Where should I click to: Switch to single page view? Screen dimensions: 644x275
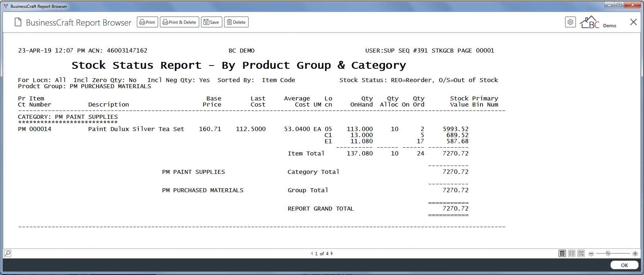tap(562, 253)
